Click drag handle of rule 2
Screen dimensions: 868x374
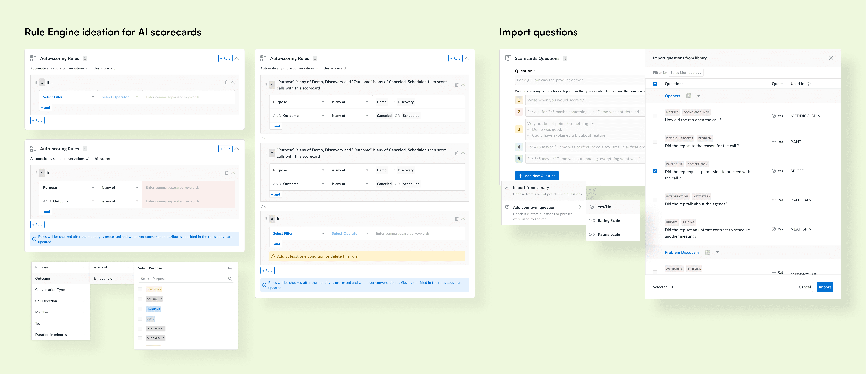pos(266,153)
